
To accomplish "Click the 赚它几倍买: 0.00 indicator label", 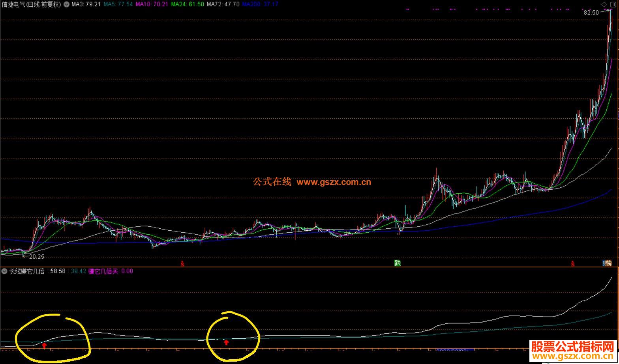I will coord(111,271).
